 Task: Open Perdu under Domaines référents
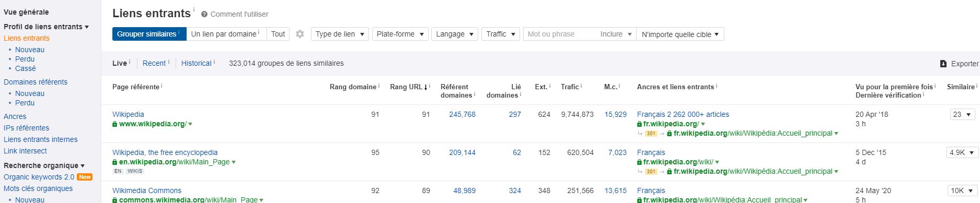tap(25, 103)
